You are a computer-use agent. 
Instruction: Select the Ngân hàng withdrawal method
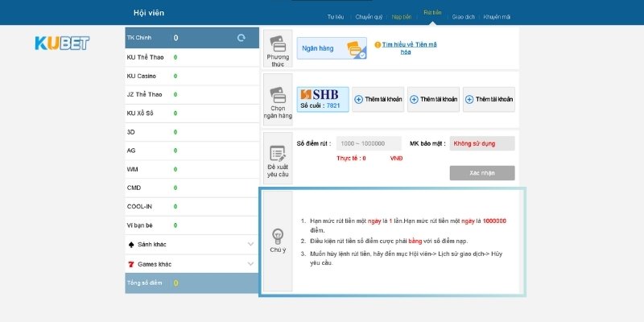pyautogui.click(x=332, y=48)
